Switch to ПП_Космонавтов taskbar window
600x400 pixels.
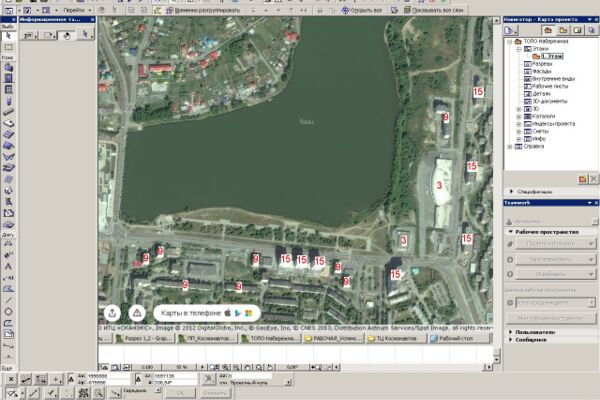click(x=207, y=338)
